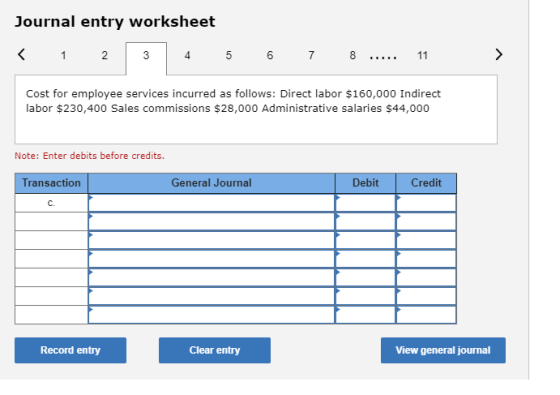Open General Journal account dropdown in second row
The image size is (560, 395).
click(211, 221)
